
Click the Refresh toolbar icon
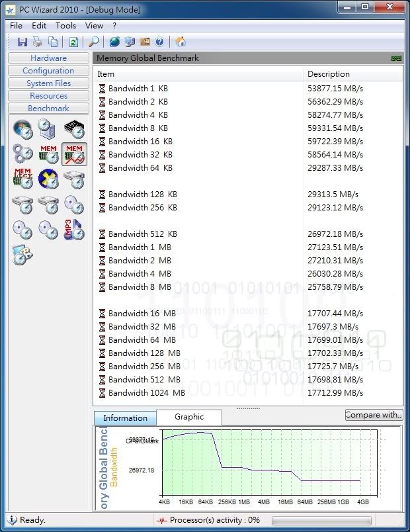click(x=73, y=42)
